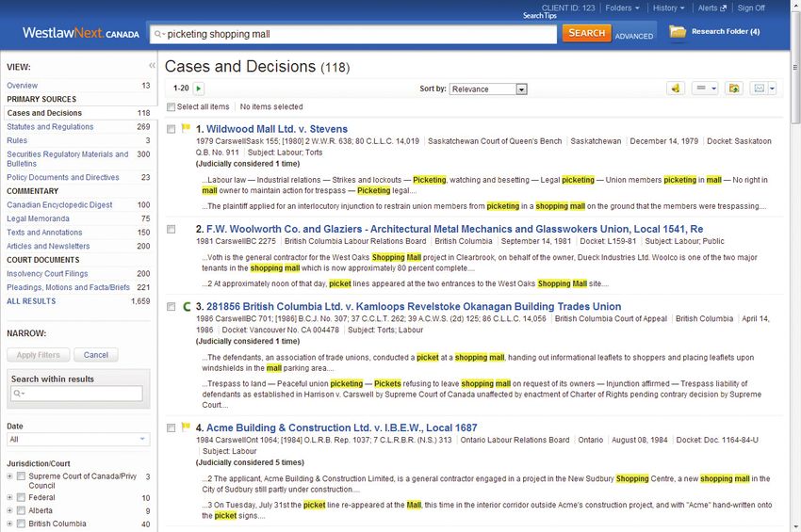Image resolution: width=801 pixels, height=532 pixels.
Task: Select checkbox for F.W. Woolworth Co. result
Action: 172,229
